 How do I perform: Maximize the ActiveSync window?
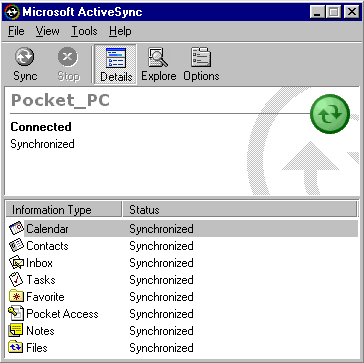point(334,12)
